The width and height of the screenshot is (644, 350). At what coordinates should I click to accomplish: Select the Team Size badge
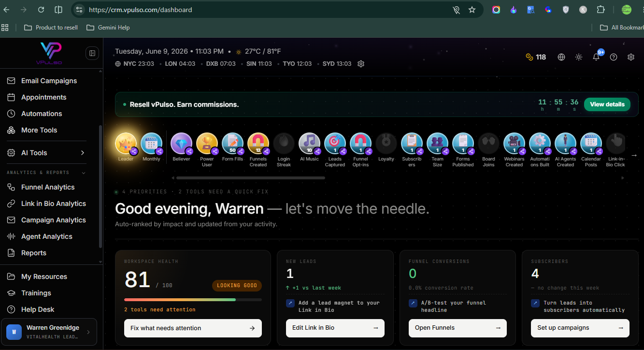tap(437, 144)
